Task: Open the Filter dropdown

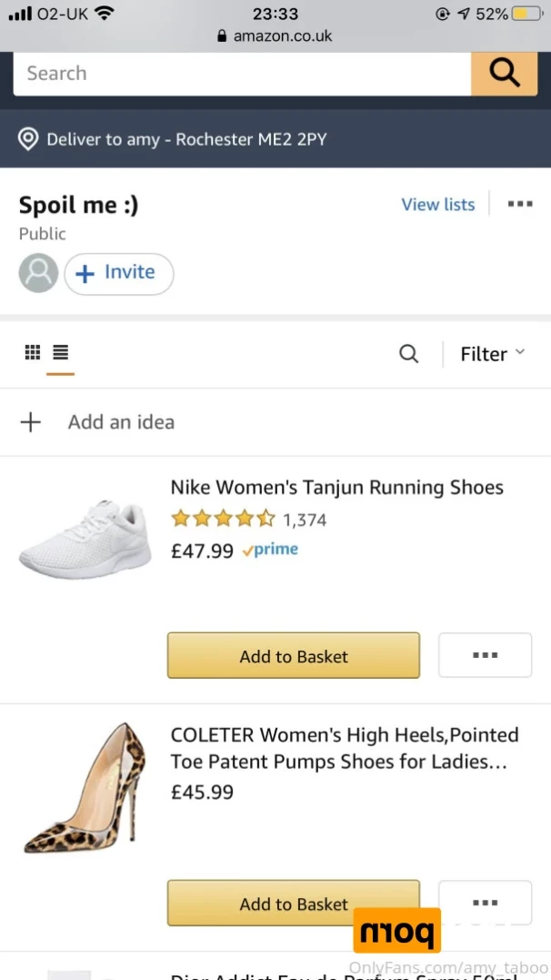Action: [x=493, y=354]
